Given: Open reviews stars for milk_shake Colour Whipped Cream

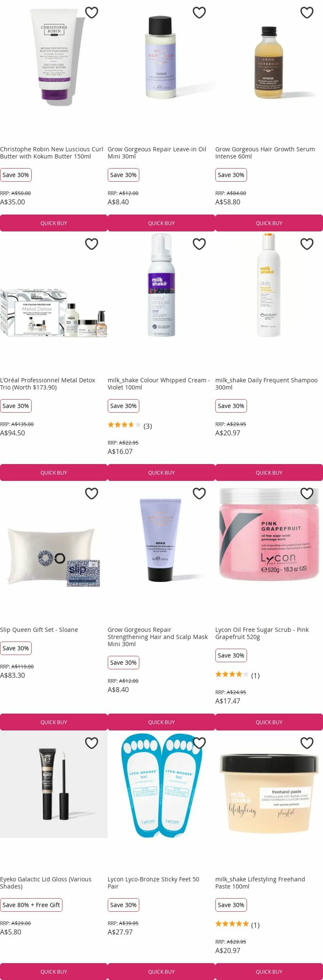Looking at the screenshot, I should [x=124, y=425].
